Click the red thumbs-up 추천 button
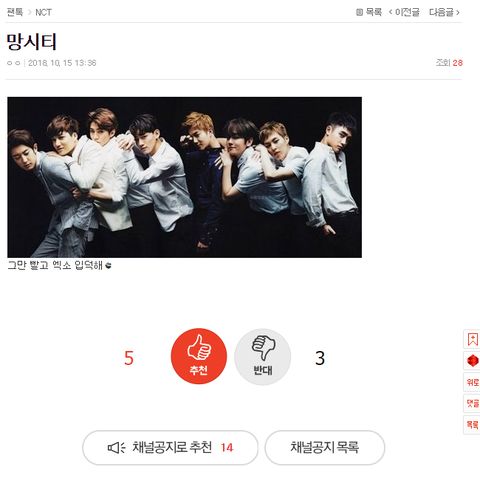480x484 pixels. click(199, 356)
